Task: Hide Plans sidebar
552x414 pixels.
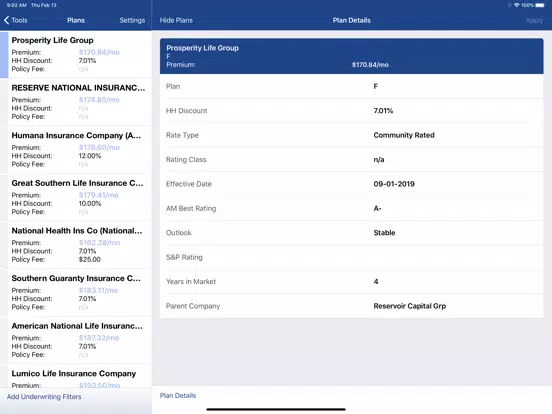Action: (176, 20)
